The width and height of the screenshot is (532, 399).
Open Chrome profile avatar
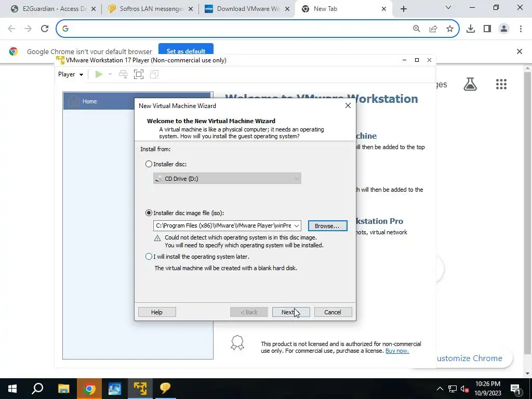click(504, 29)
